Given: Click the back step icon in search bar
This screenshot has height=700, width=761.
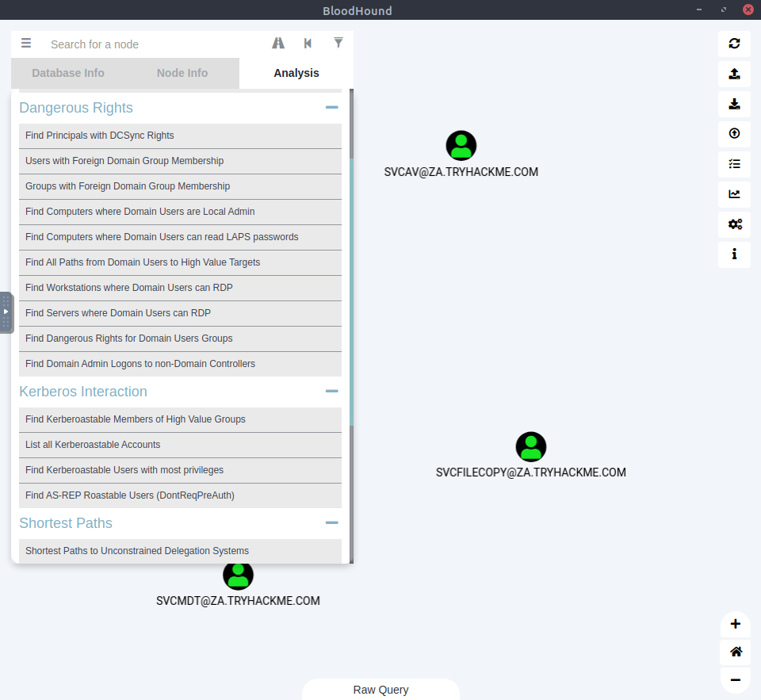Looking at the screenshot, I should tap(308, 44).
